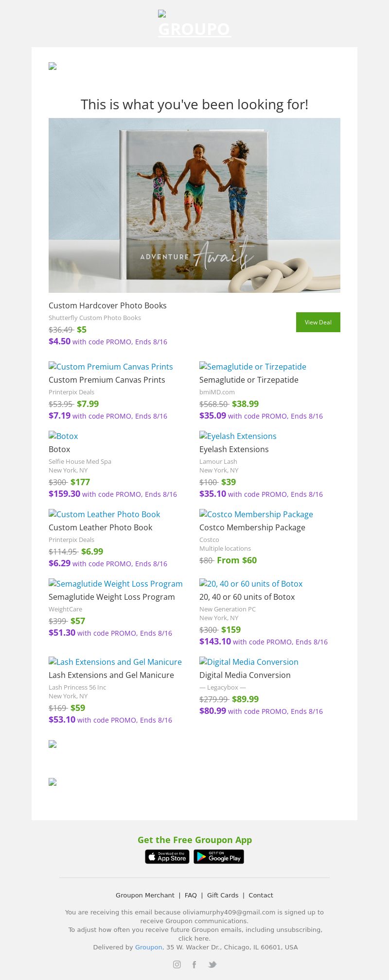The height and width of the screenshot is (980, 389).
Task: Open the Botox deal image
Action: [63, 436]
